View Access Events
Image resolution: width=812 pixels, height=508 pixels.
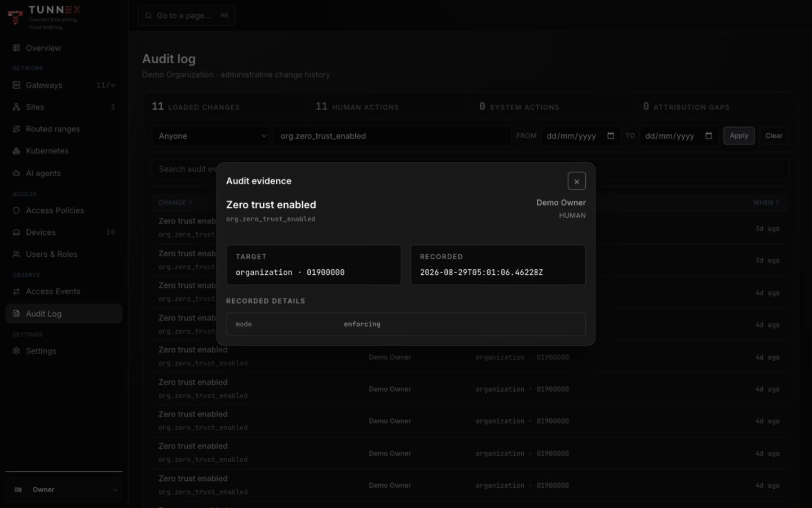[x=64, y=291]
